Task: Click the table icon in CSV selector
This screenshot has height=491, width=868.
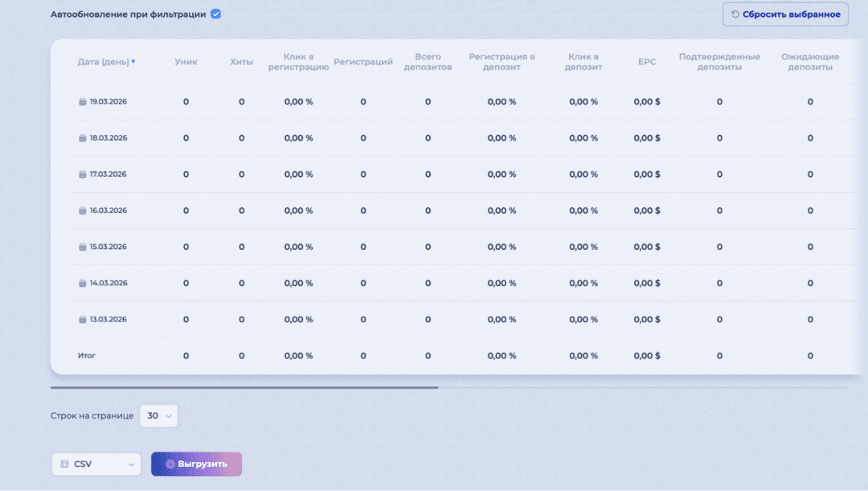Action: click(x=65, y=464)
